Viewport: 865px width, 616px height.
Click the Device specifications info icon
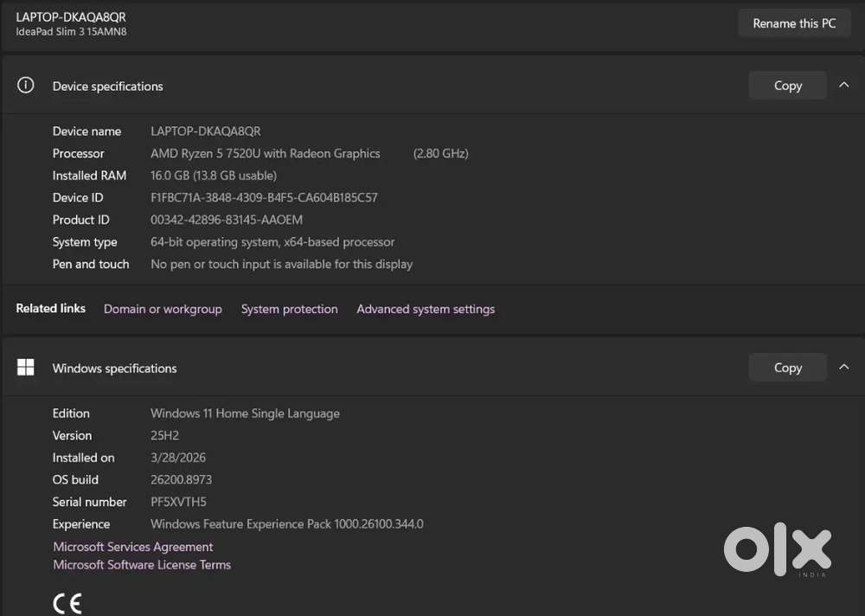[25, 85]
